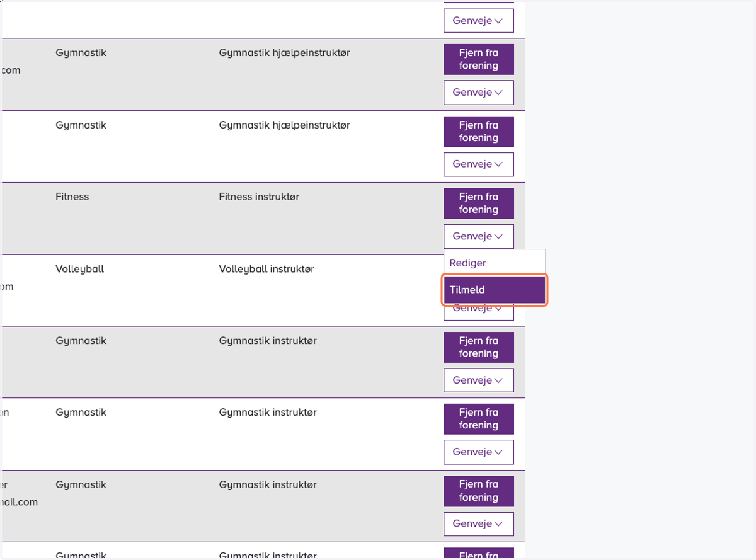Click Fjern fra forening for Fitness instruktør

(x=479, y=203)
